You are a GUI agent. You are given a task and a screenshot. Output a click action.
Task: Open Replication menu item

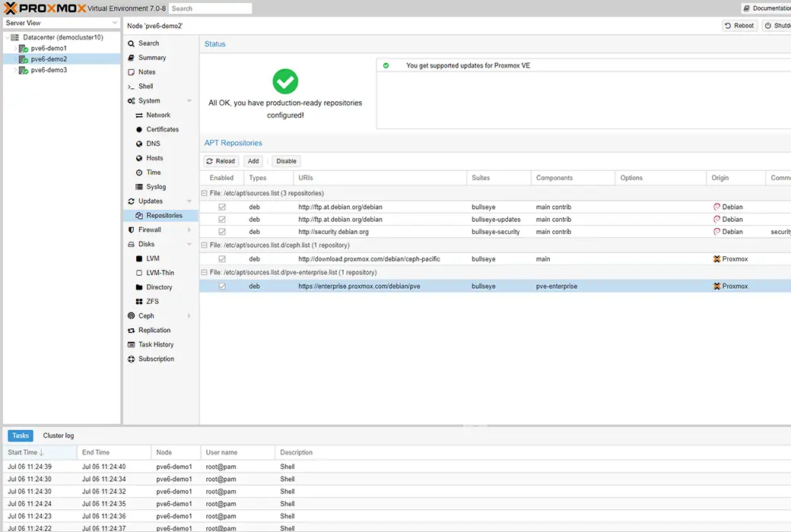[160, 331]
